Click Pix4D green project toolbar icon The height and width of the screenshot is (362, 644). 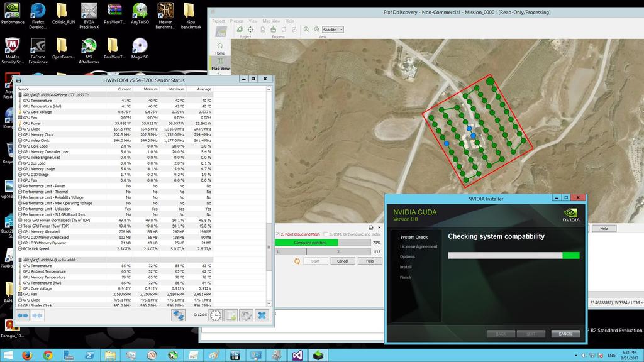coord(240,30)
